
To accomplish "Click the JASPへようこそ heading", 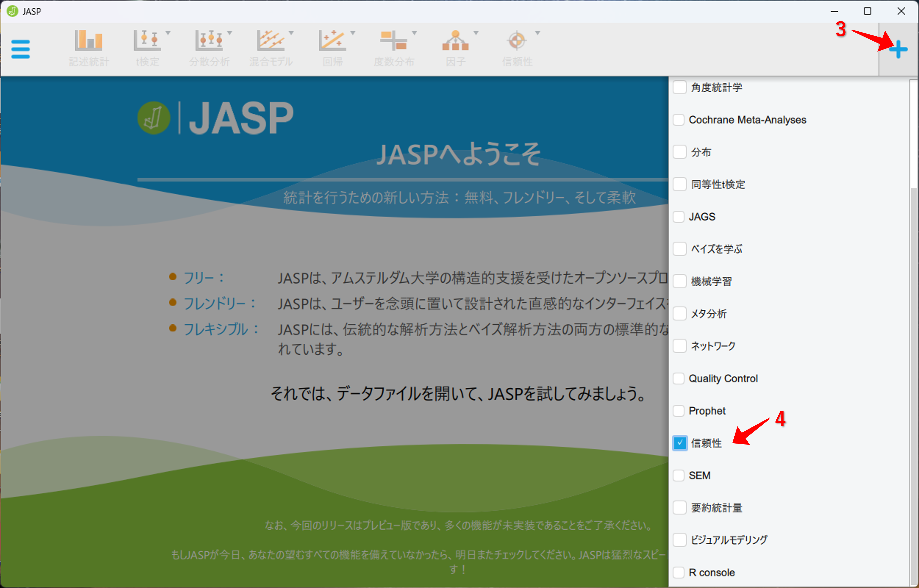I will tap(459, 155).
